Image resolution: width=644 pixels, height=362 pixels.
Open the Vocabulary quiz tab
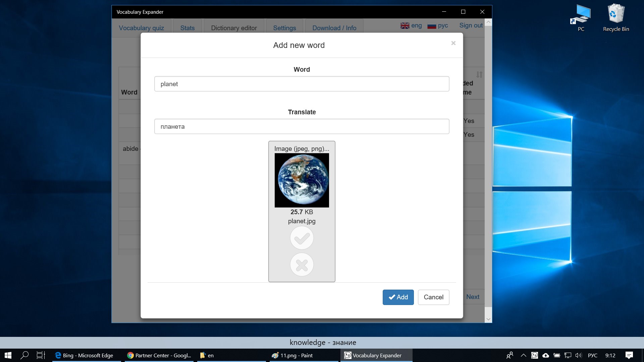coord(141,28)
